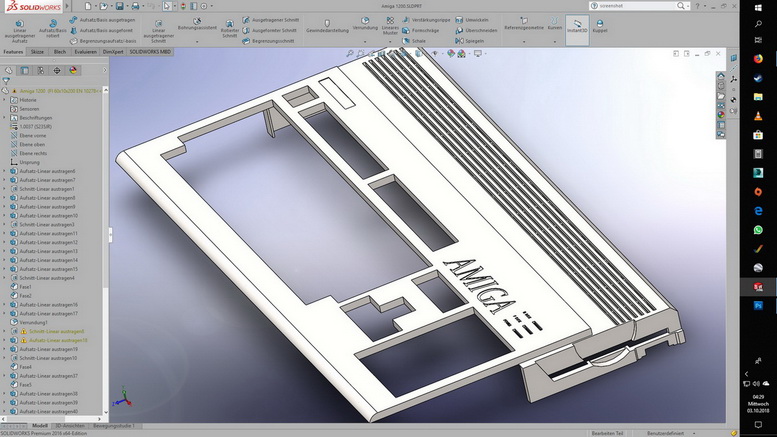777x437 pixels.
Task: Click the Gewindedarstellung tool
Action: (327, 25)
